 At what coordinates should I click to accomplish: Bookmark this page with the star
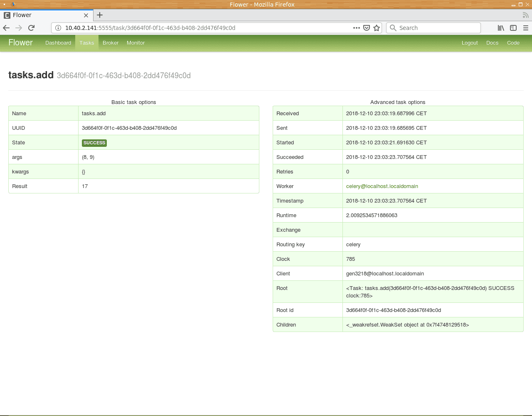[377, 28]
